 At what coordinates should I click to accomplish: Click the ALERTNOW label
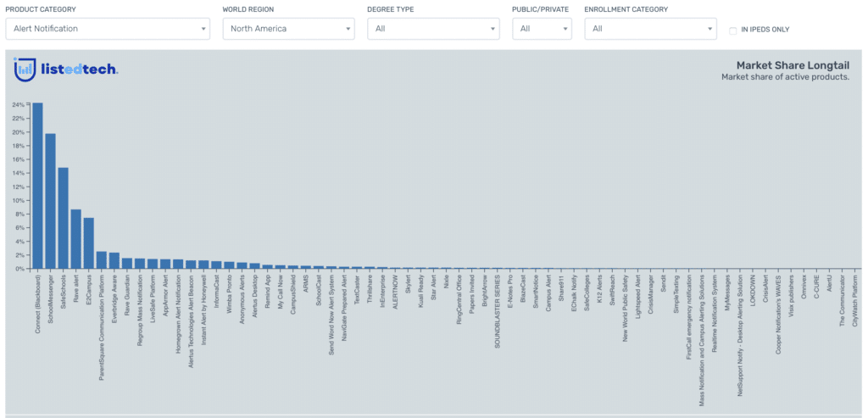coord(395,291)
